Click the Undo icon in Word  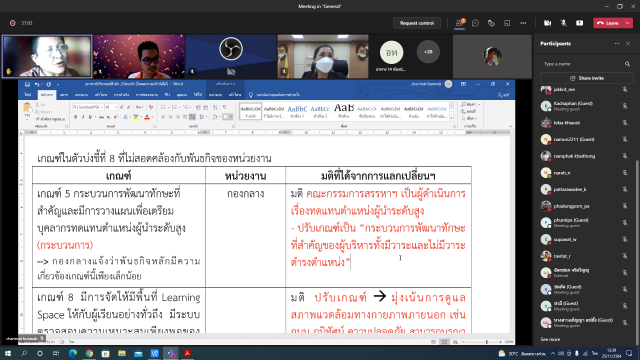[37, 84]
